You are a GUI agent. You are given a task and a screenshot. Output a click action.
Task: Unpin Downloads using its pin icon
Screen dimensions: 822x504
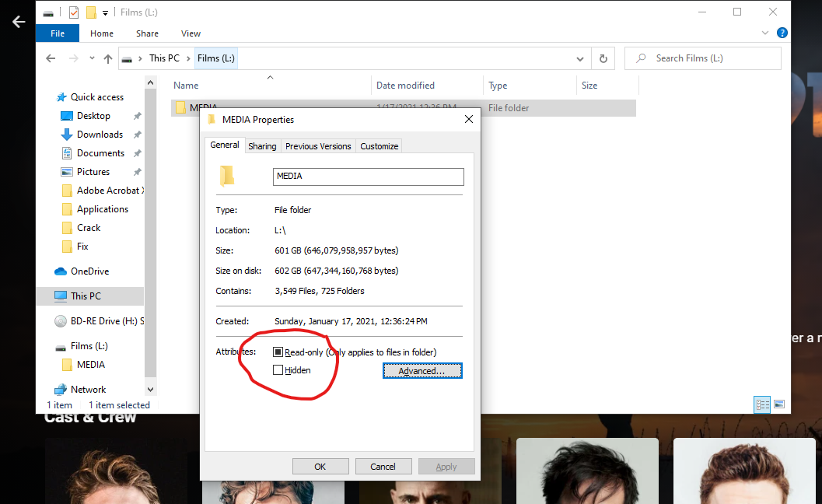[138, 135]
